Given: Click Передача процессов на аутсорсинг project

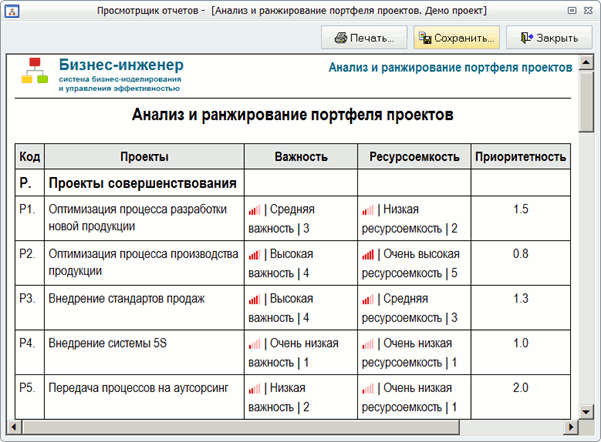Looking at the screenshot, I should pos(138,388).
